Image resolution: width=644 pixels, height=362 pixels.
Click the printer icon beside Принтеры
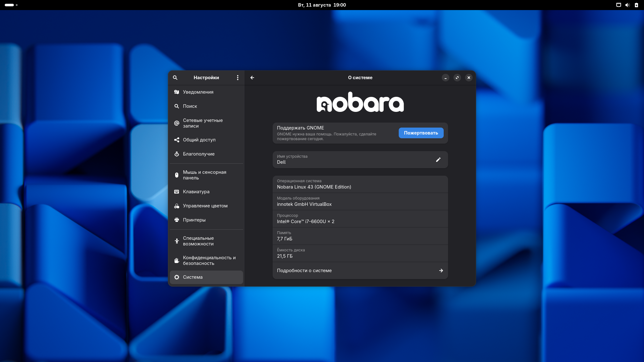[x=177, y=220]
